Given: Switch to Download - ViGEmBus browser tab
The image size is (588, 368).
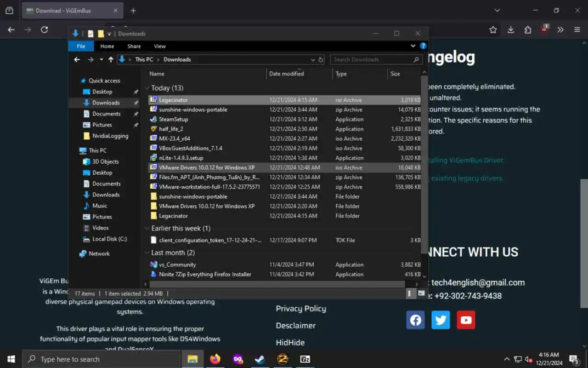Looking at the screenshot, I should (x=73, y=11).
